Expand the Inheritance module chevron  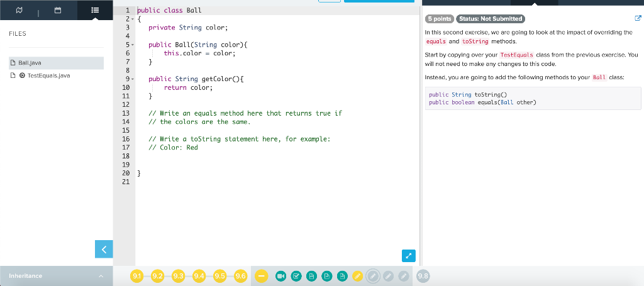point(101,276)
